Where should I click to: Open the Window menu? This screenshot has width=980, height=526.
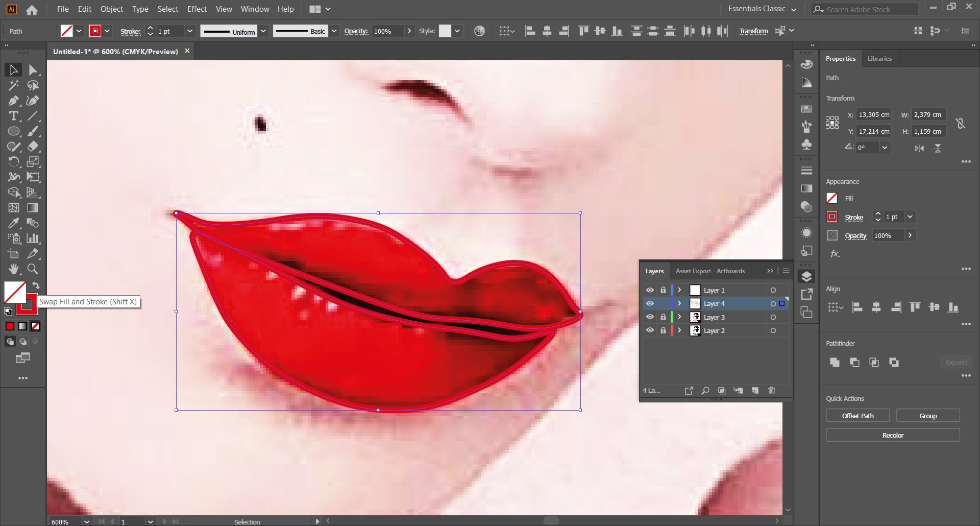[255, 9]
